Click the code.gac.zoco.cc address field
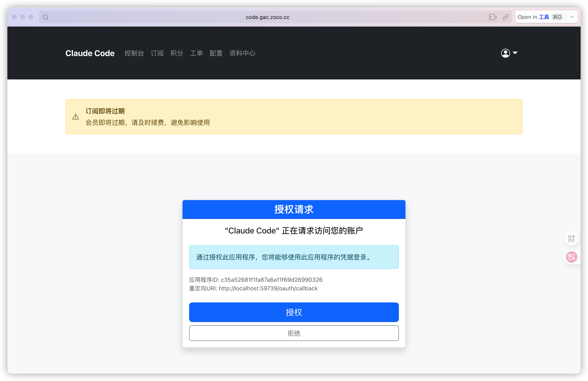 point(267,17)
